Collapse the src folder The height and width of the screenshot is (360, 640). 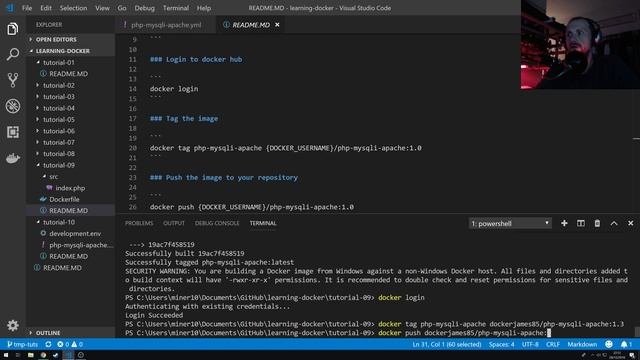click(53, 177)
